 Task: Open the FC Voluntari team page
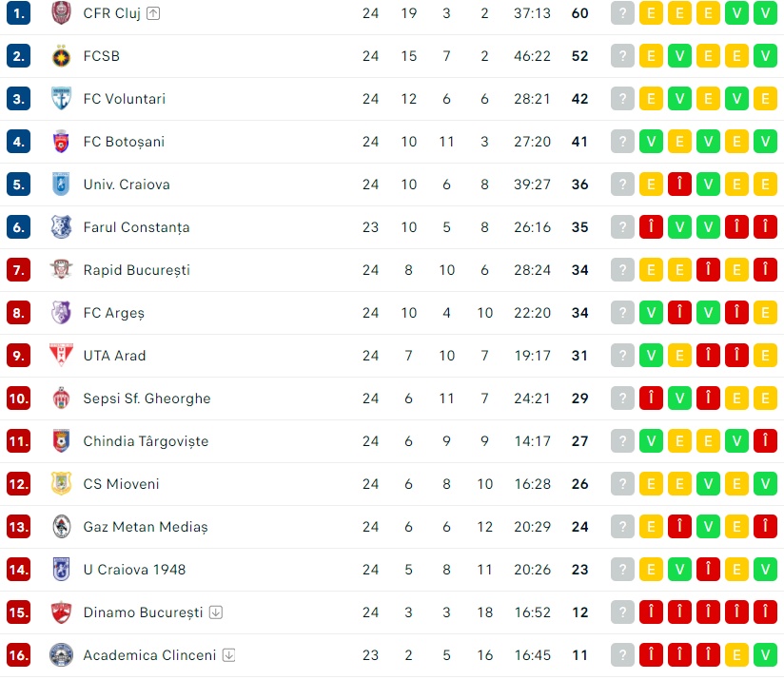[x=124, y=99]
